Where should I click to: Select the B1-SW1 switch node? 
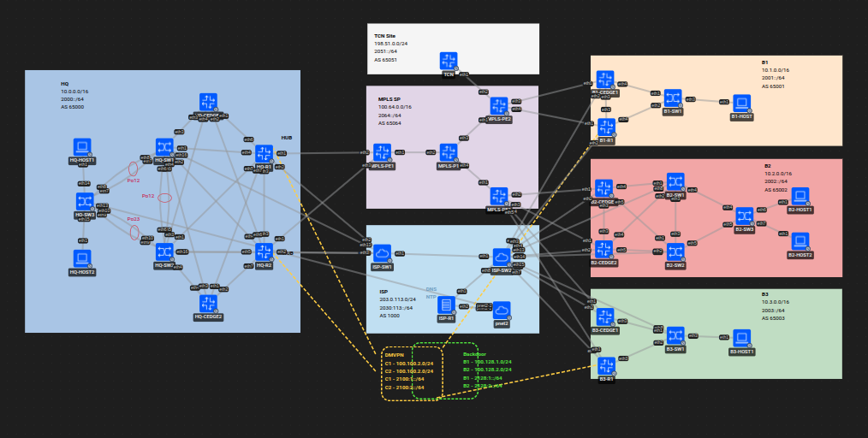[673, 98]
